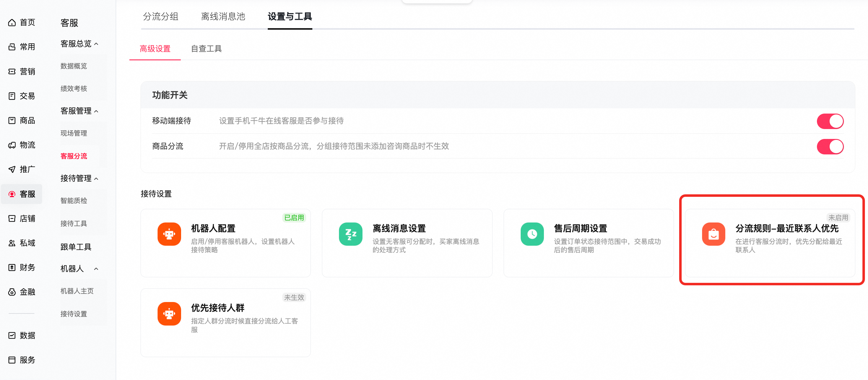Image resolution: width=868 pixels, height=380 pixels.
Task: Click the 移动端接待 row label
Action: (171, 121)
